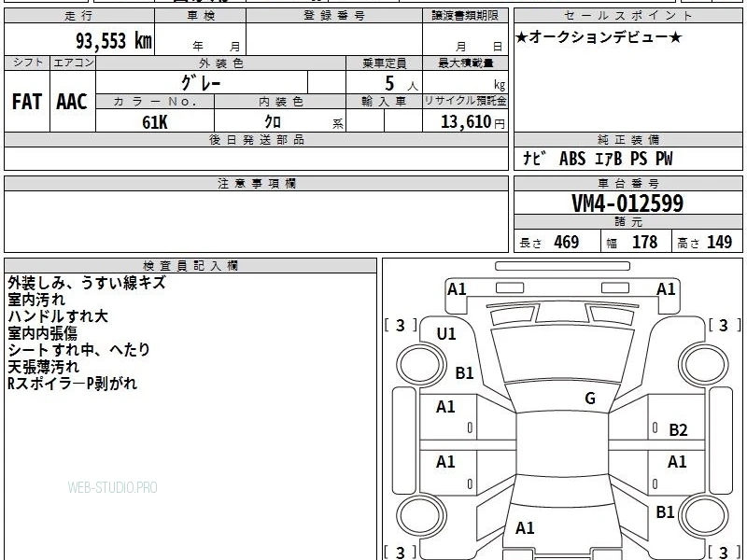Click the U1 damage mark on the diagram

coord(446,334)
